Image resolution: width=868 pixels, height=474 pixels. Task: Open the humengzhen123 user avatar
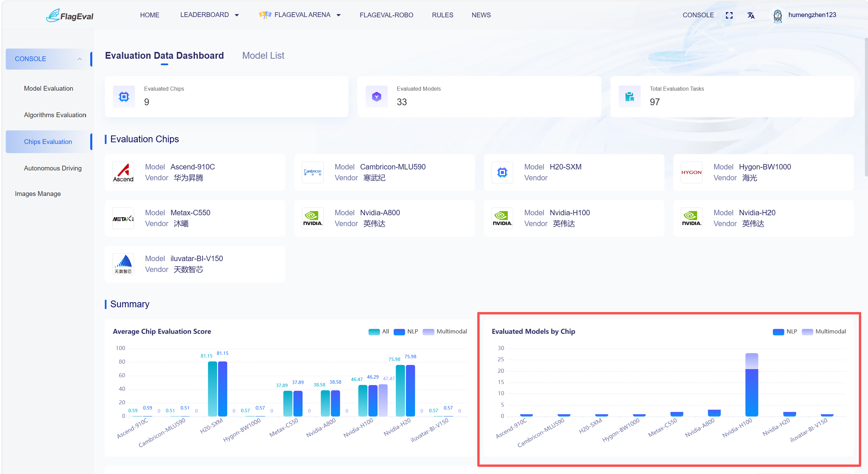(777, 16)
